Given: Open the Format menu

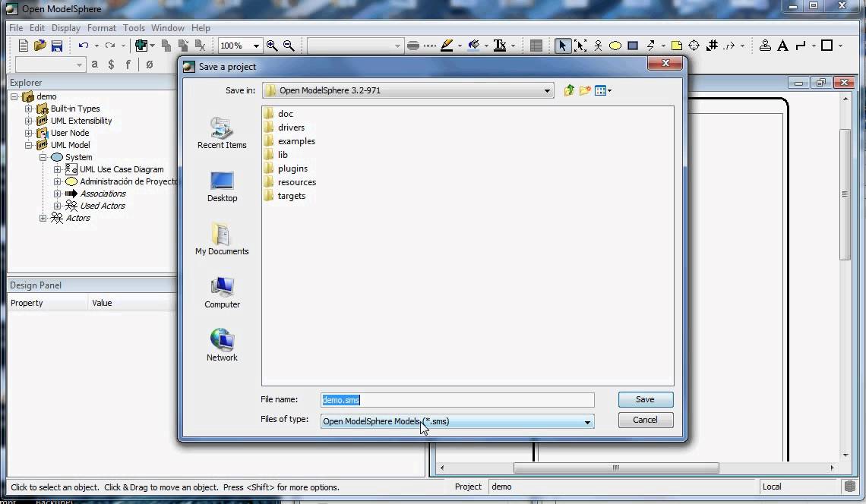Looking at the screenshot, I should tap(102, 27).
